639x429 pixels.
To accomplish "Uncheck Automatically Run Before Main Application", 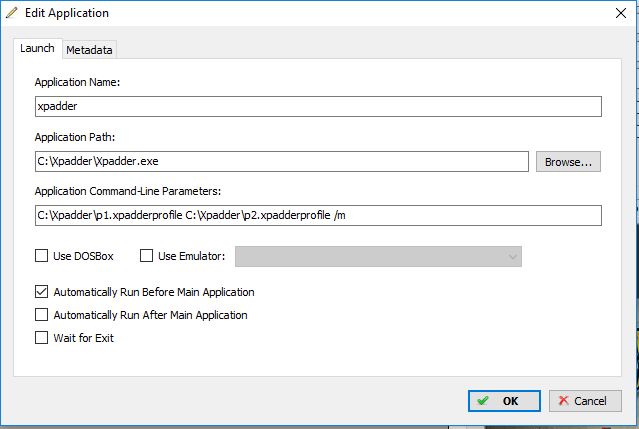I will coord(42,292).
